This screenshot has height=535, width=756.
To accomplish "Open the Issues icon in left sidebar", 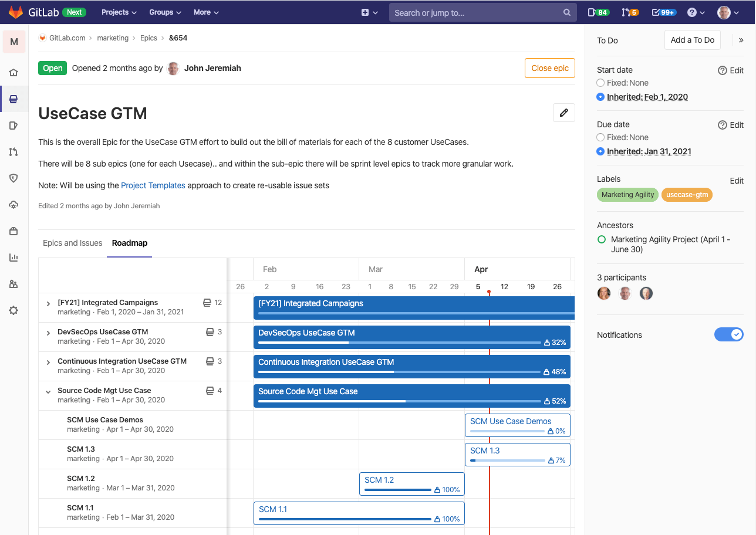I will (x=14, y=126).
